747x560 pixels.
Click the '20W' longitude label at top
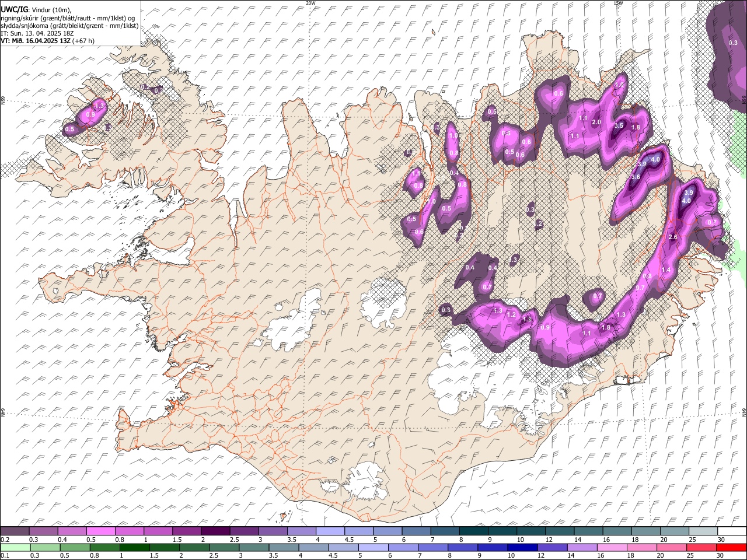pos(311,3)
